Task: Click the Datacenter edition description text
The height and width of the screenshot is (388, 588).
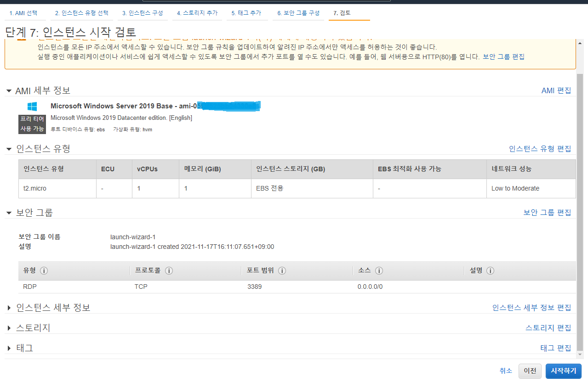Action: pos(121,118)
